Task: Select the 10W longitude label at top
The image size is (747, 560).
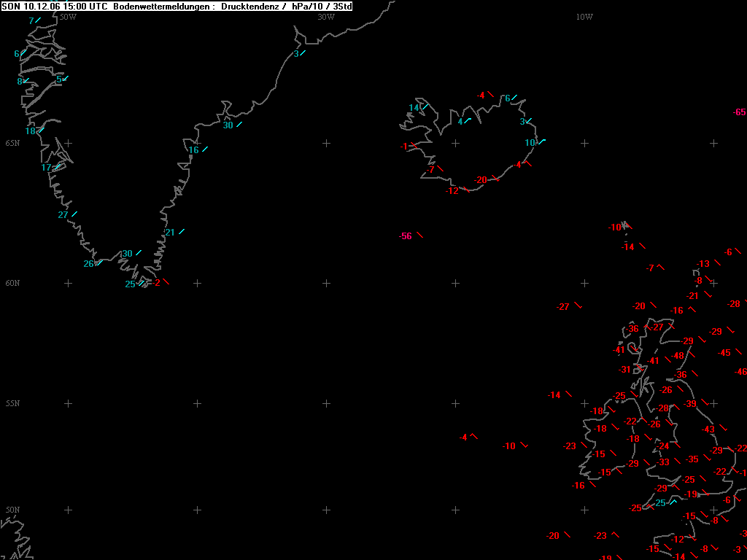Action: click(x=584, y=17)
